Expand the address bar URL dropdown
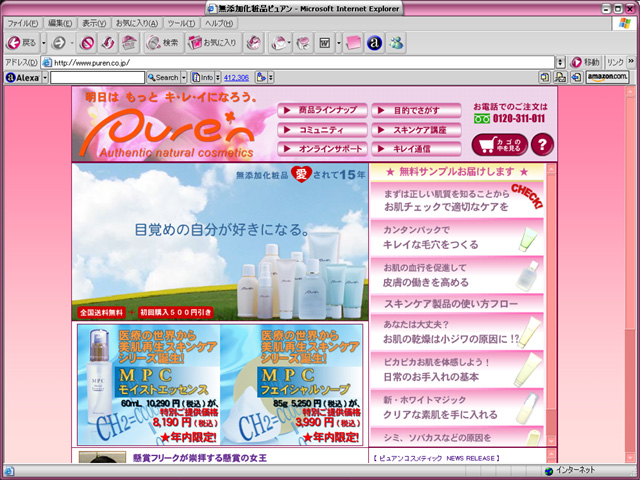The image size is (640, 480). (561, 62)
